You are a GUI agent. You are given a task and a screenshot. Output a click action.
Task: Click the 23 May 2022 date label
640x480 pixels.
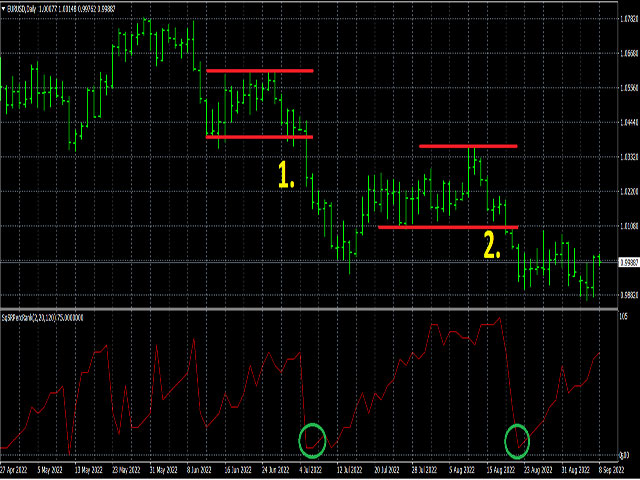(x=126, y=470)
